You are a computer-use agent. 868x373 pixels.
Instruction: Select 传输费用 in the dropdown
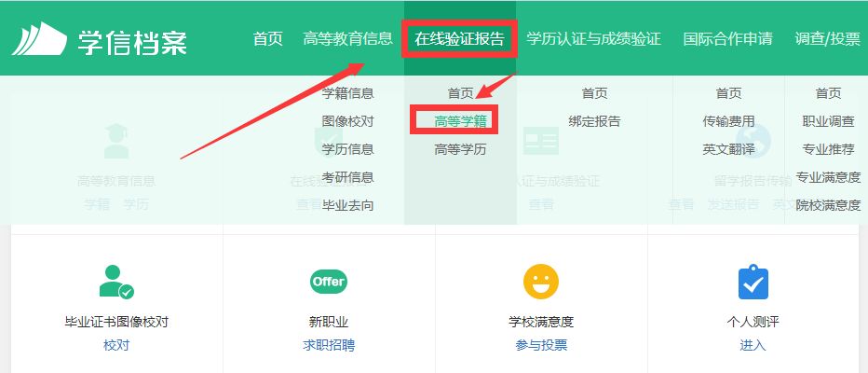[x=728, y=121]
